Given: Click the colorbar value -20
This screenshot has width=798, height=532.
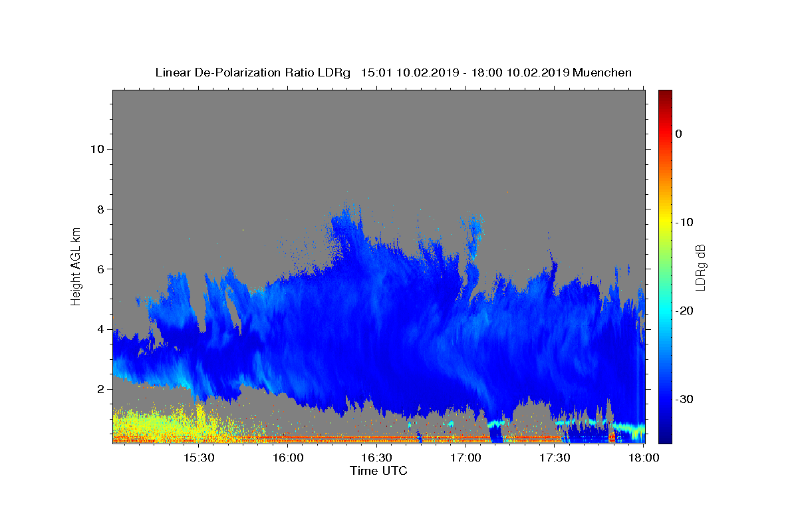Looking at the screenshot, I should pos(684,311).
